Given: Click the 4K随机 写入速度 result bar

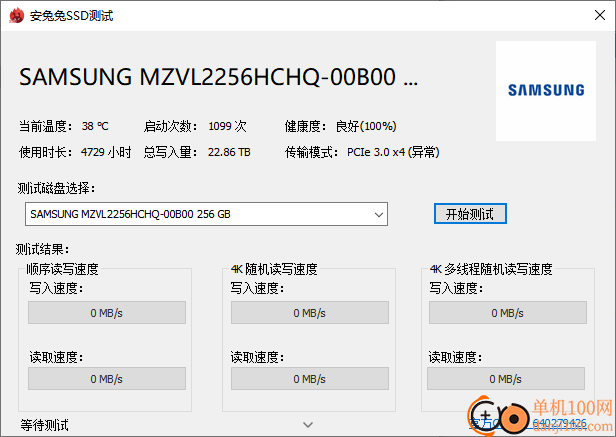Looking at the screenshot, I should pos(310,313).
